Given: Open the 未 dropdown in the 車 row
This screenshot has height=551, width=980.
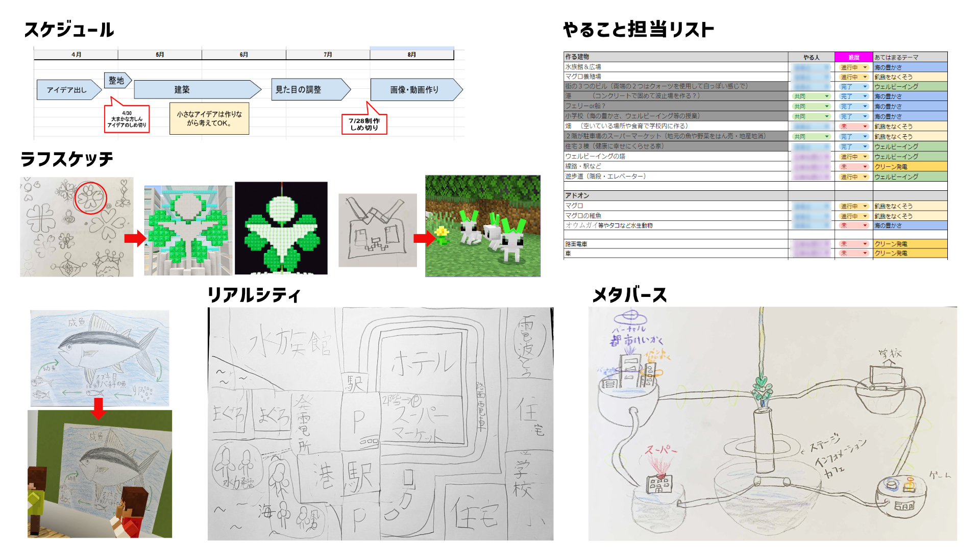Looking at the screenshot, I should tap(854, 253).
